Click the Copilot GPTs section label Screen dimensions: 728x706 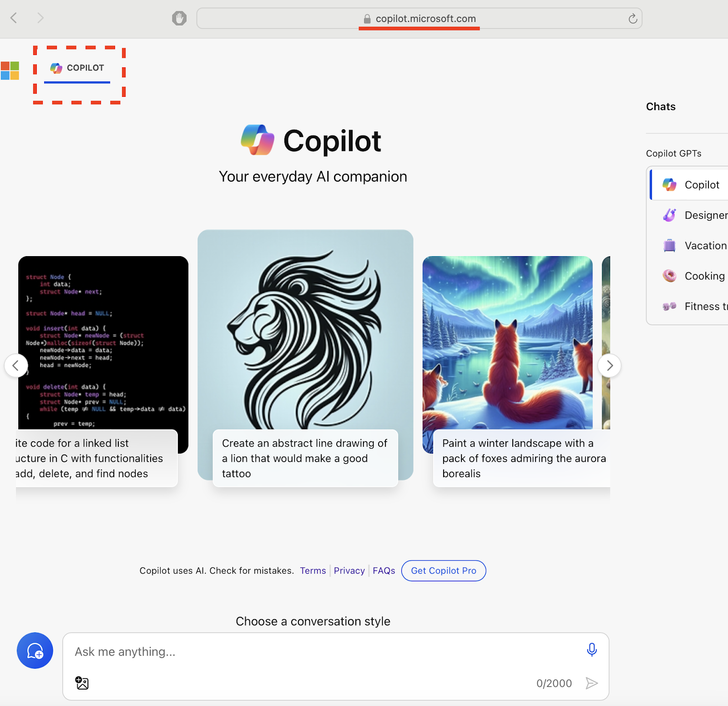tap(673, 153)
